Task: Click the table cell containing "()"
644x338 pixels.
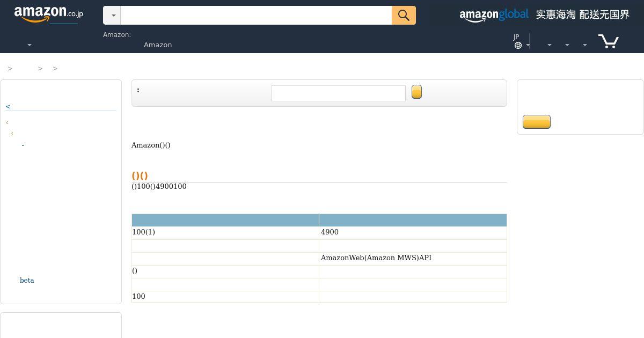Action: 225,271
